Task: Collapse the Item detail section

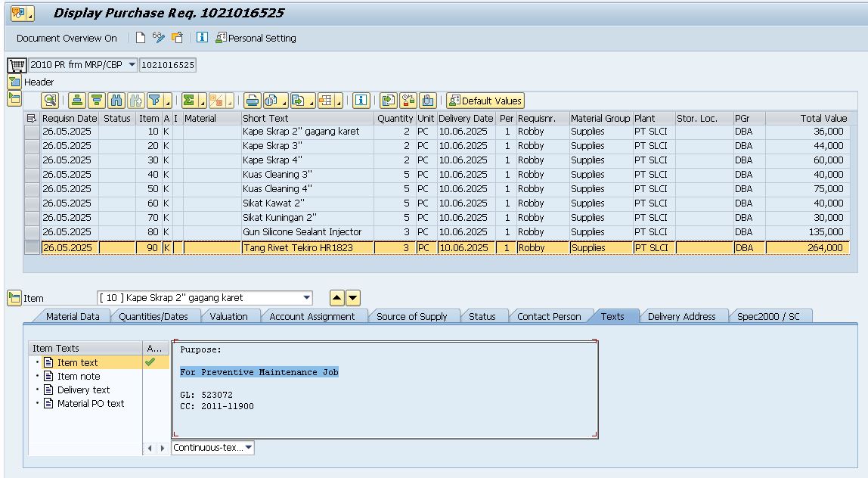Action: pyautogui.click(x=14, y=298)
